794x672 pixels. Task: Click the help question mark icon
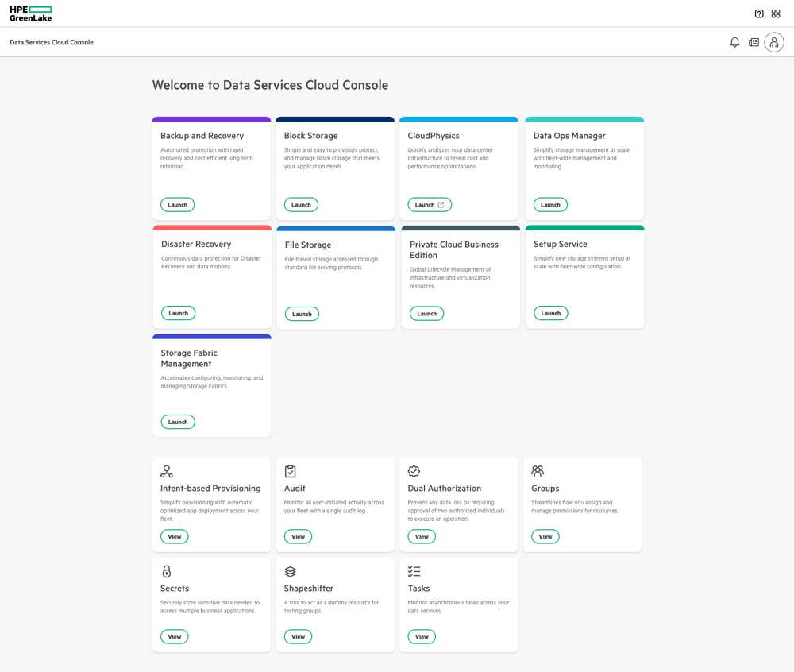[758, 14]
